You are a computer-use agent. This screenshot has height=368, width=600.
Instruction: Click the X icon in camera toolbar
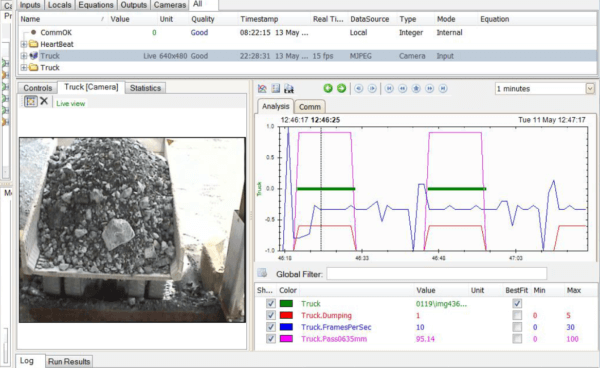click(44, 101)
